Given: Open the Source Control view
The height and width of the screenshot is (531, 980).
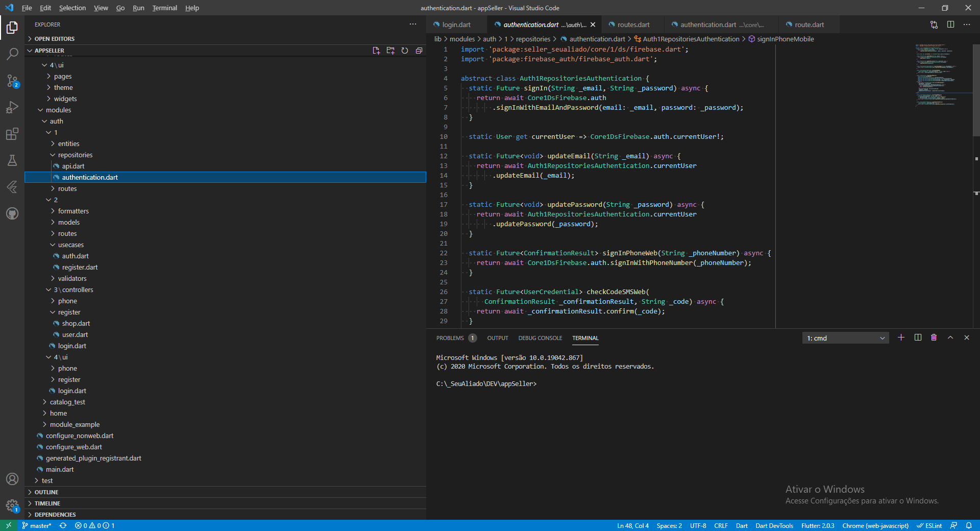Looking at the screenshot, I should (x=12, y=81).
